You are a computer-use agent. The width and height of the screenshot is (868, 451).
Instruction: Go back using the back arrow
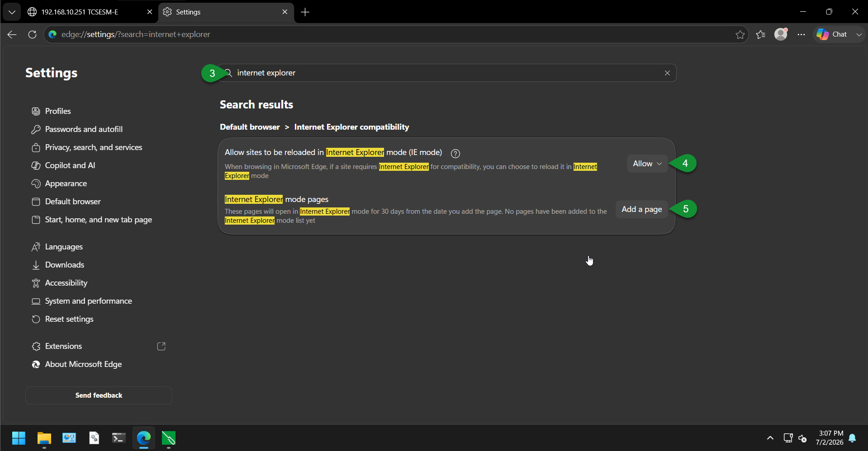tap(12, 34)
